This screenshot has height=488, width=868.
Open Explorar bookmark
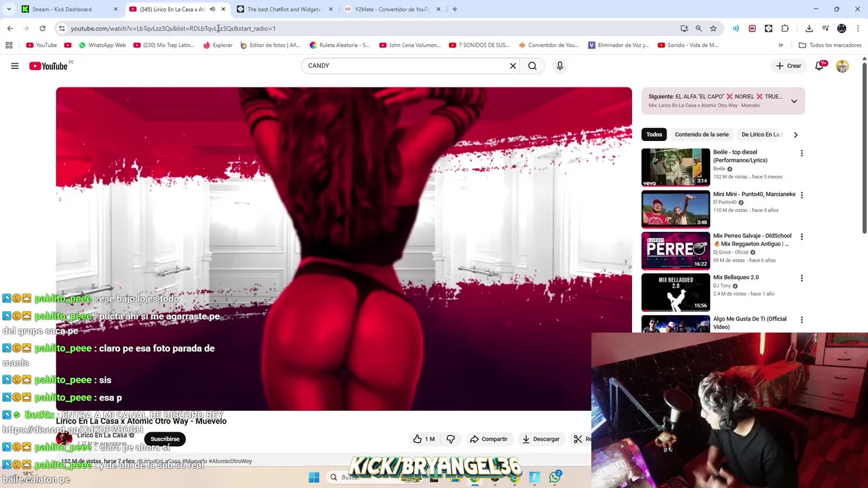coord(218,45)
